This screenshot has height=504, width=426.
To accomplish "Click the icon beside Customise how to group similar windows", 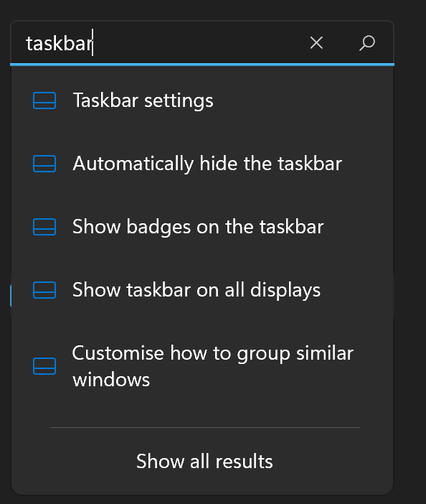I will pyautogui.click(x=44, y=366).
